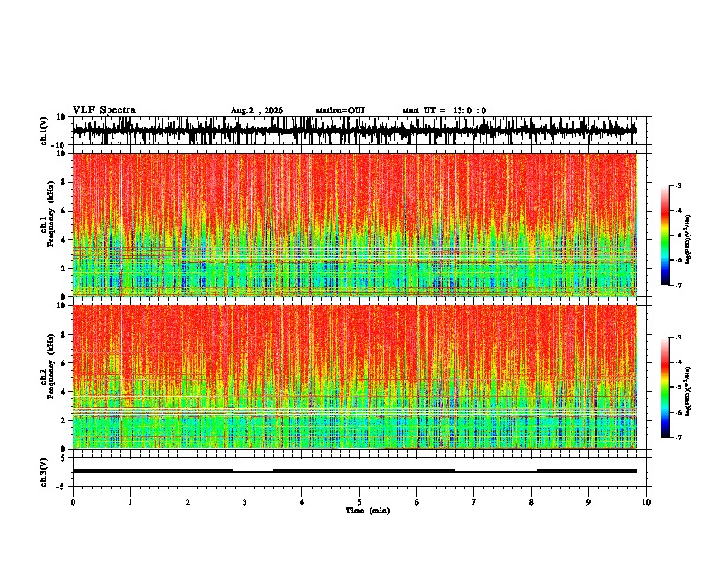Click the "-5" tick on ch.3(V) axis
The image size is (728, 563).
[x=62, y=487]
